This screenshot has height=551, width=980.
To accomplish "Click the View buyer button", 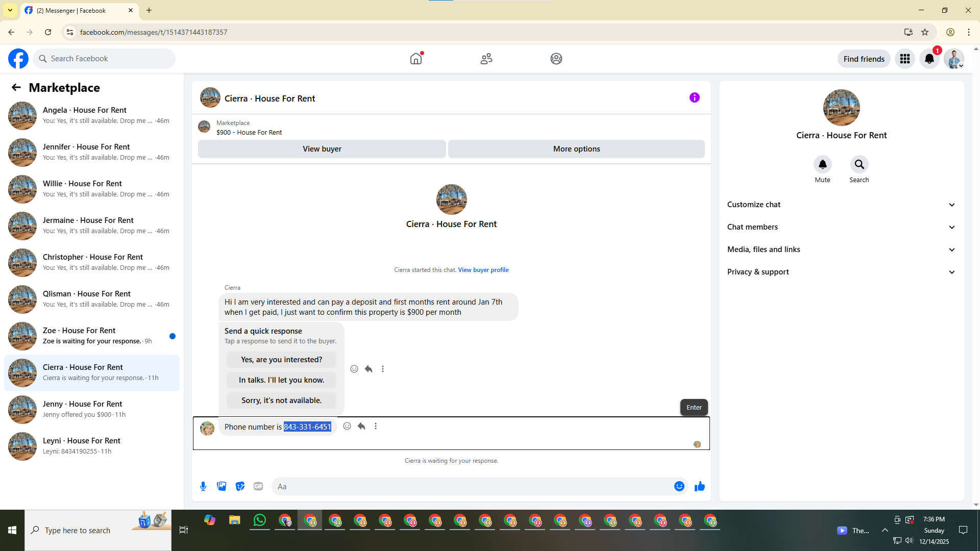I will (322, 149).
